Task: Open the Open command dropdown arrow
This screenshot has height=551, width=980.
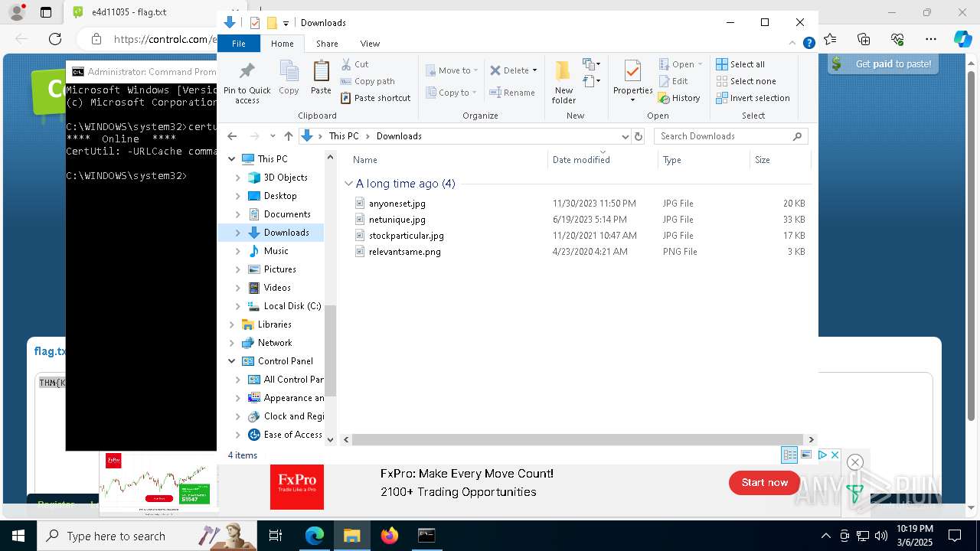Action: click(700, 64)
